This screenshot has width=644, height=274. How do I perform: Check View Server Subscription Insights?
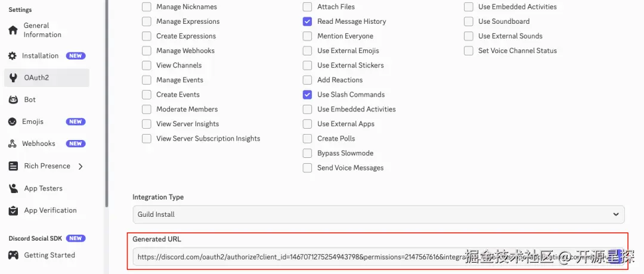(147, 139)
